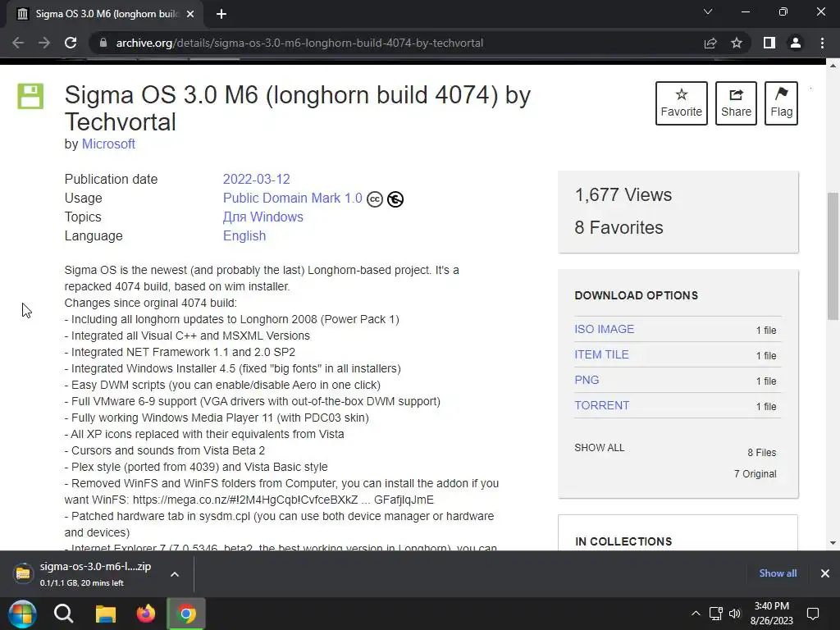Click the Favorite button
The height and width of the screenshot is (630, 840).
point(682,103)
